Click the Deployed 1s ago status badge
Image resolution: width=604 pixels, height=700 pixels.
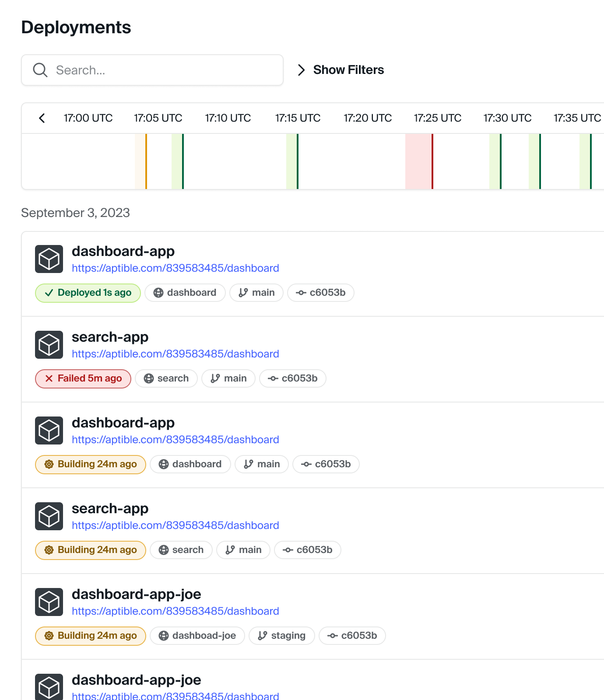click(88, 293)
